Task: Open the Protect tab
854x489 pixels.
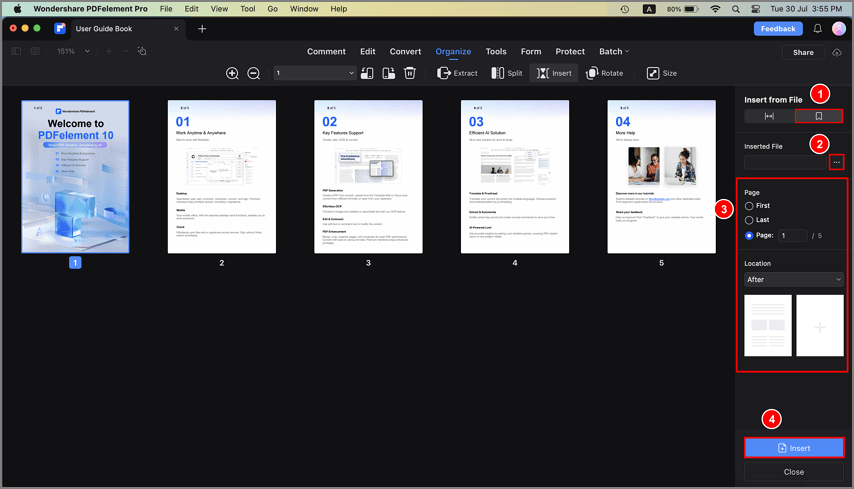Action: pyautogui.click(x=570, y=51)
